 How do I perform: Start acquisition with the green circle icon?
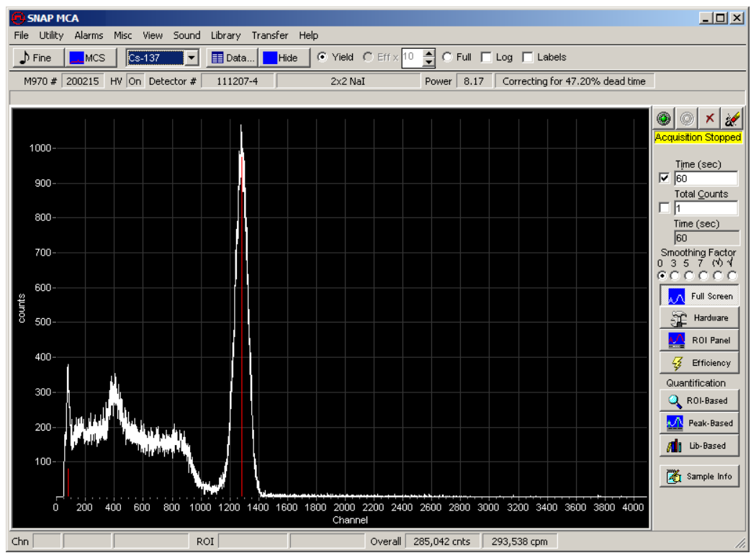[x=664, y=118]
